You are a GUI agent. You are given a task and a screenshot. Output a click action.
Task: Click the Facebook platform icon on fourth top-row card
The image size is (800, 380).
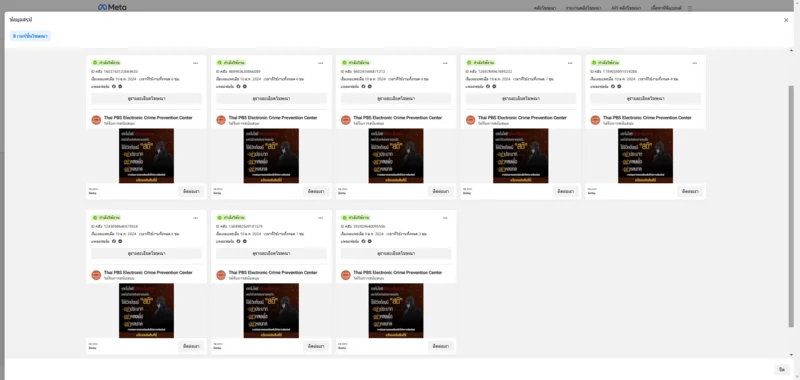[x=488, y=86]
